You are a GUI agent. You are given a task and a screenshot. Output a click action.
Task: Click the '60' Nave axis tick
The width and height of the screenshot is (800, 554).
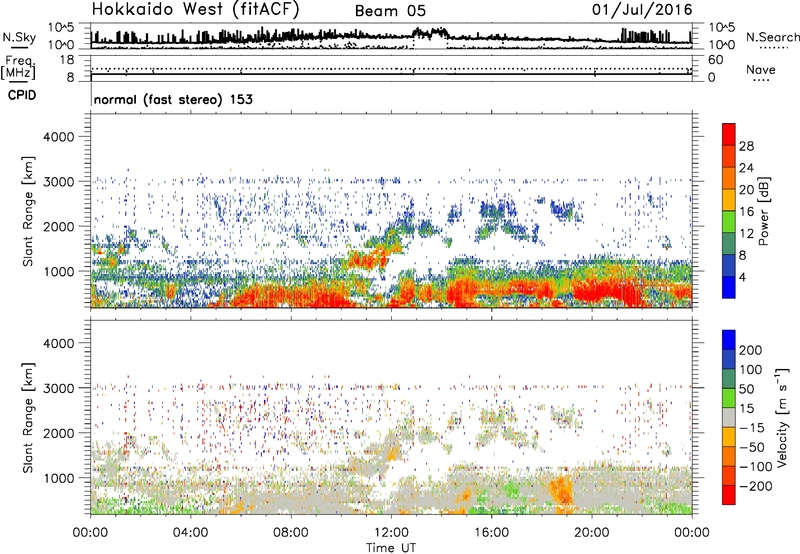coord(715,60)
